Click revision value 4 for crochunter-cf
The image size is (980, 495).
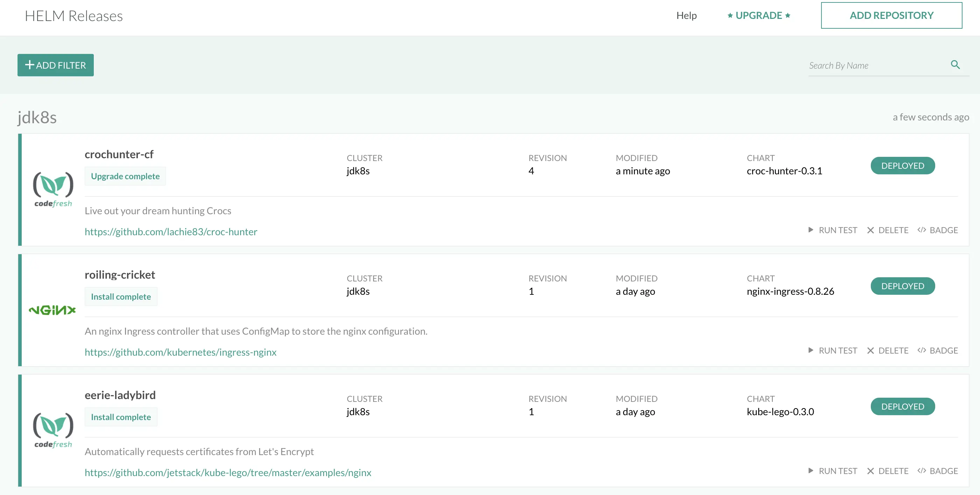[x=531, y=171]
